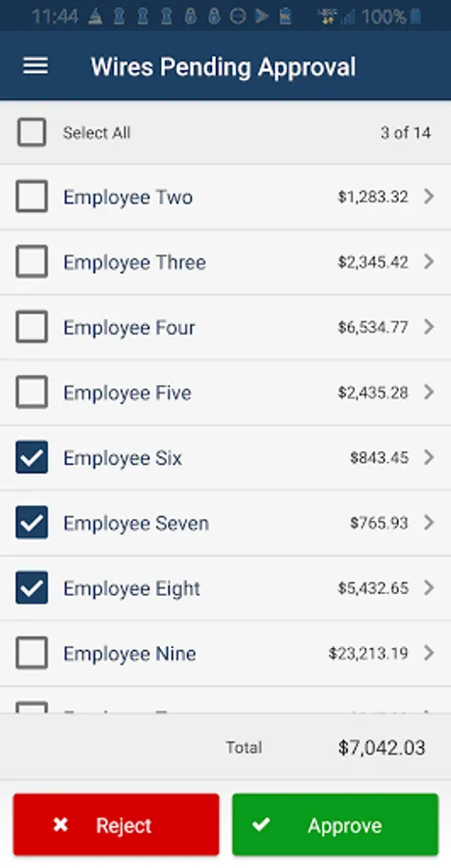Image resolution: width=451 pixels, height=868 pixels.
Task: Tap the $2,345.42 amount for Employee Three
Action: (373, 261)
